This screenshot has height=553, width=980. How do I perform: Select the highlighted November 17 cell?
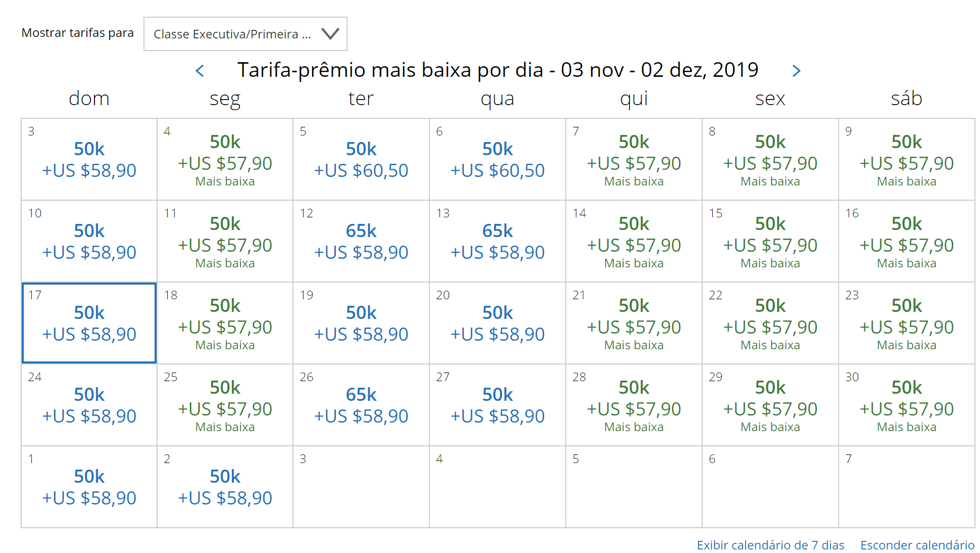89,323
